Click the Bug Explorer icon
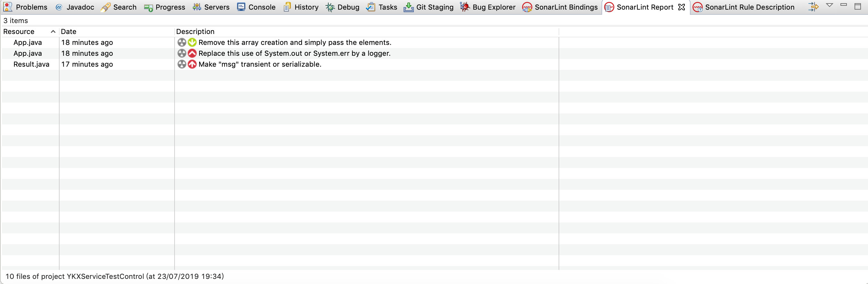The image size is (868, 284). coord(465,7)
